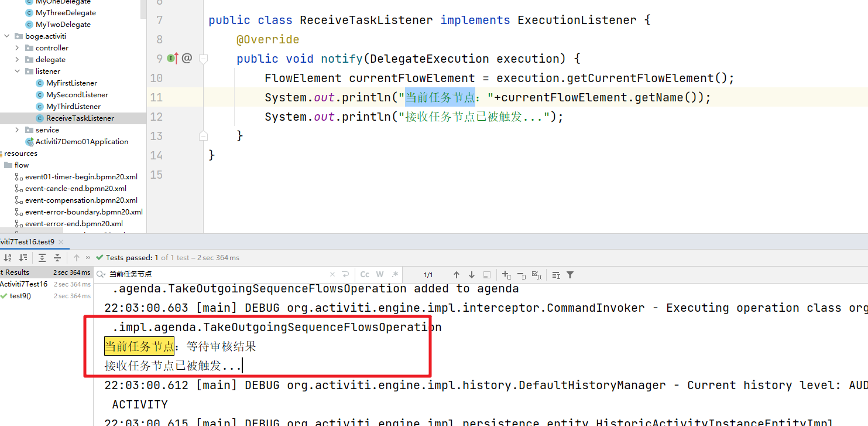The width and height of the screenshot is (868, 426).
Task: Expand the delegate folder
Action: tap(17, 60)
